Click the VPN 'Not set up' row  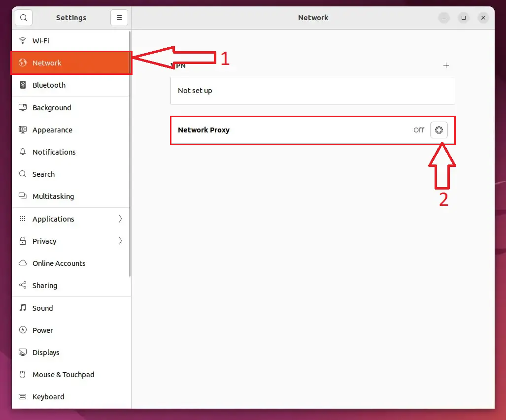[x=313, y=91]
